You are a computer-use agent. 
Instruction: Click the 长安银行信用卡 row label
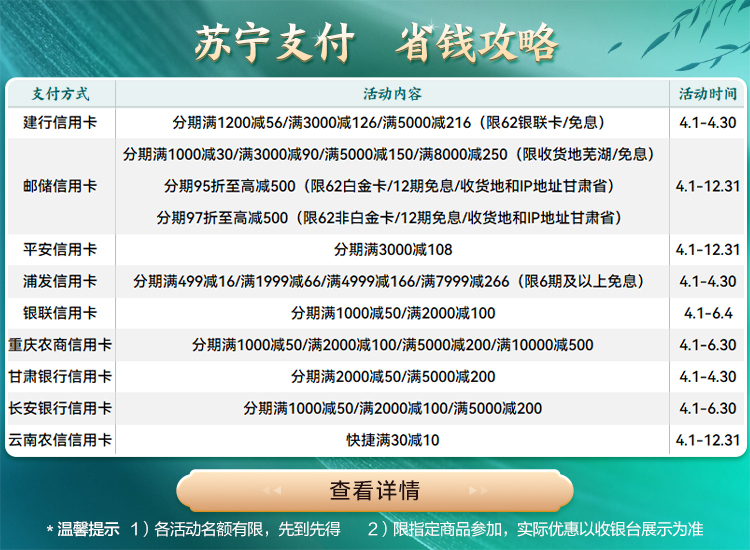60,408
